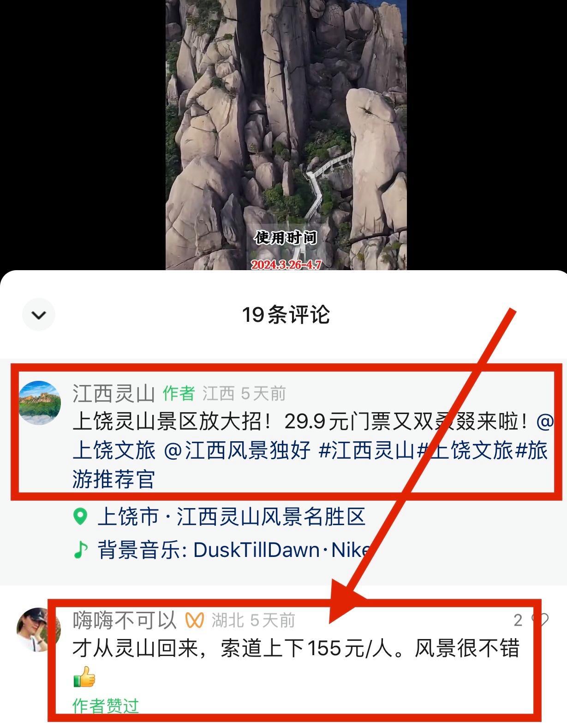Open 嗨嗨不可以 commenter avatar
This screenshot has width=567, height=728.
tap(39, 629)
